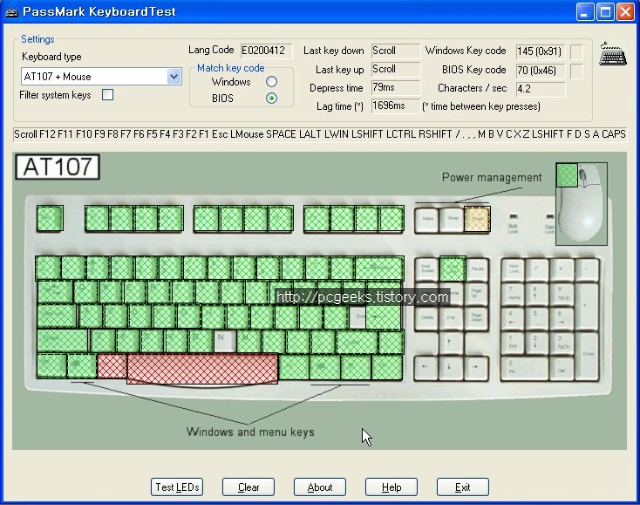Click the pressed keys history strip
Viewport: 640px width, 505px height.
[320, 134]
